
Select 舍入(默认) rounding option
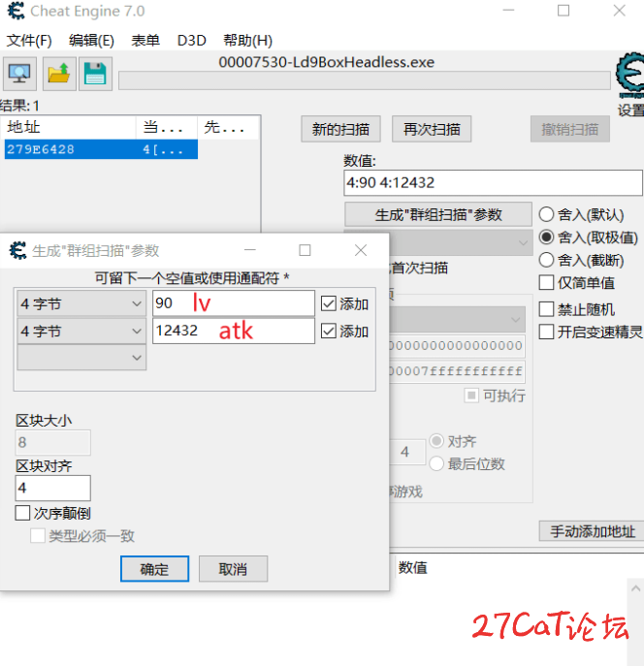[x=546, y=214]
